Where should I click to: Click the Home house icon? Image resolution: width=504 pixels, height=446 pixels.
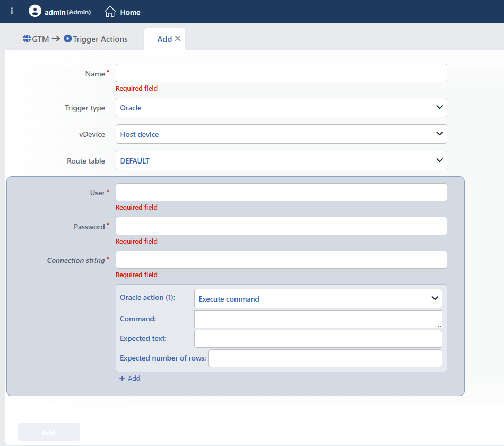pos(110,12)
